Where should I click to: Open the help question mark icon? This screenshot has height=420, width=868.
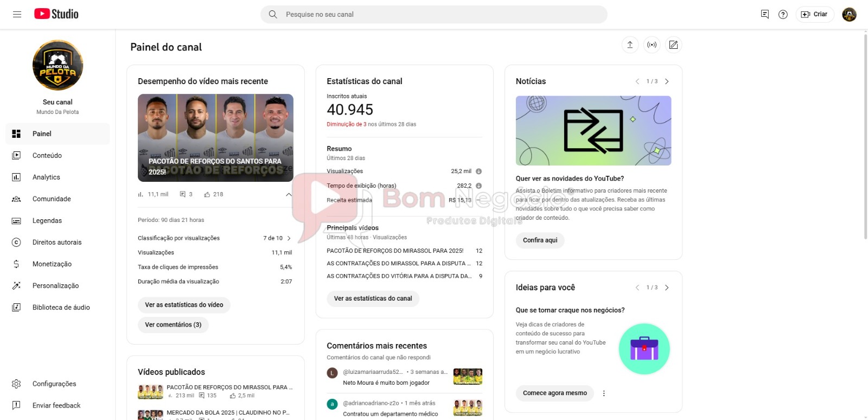coord(783,14)
